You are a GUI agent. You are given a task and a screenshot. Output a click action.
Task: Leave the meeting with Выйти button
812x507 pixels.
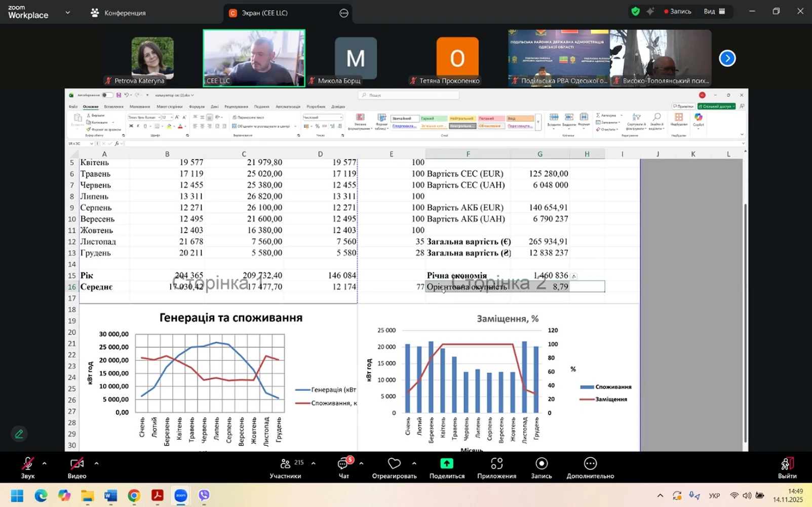787,467
